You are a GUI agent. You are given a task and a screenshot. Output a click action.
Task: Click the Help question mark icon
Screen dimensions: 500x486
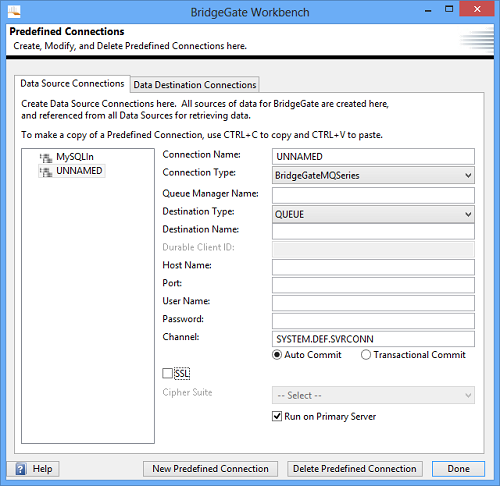coord(21,469)
